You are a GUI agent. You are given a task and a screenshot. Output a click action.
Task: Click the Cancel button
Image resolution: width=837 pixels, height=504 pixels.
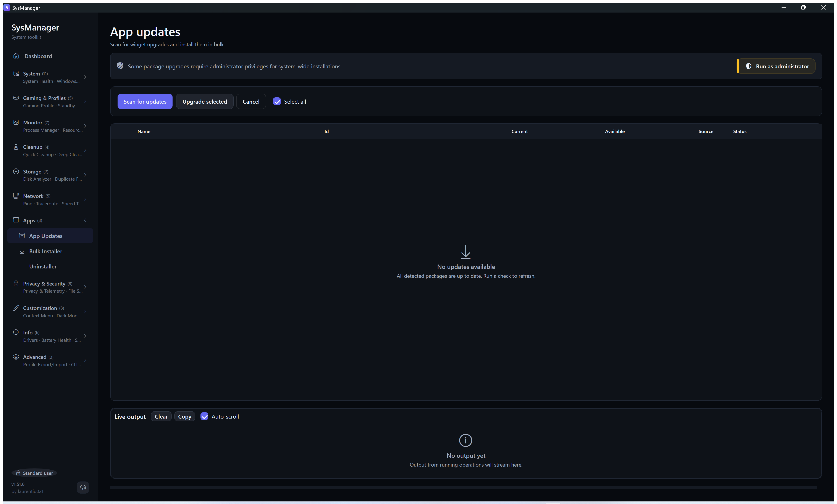[x=251, y=101]
